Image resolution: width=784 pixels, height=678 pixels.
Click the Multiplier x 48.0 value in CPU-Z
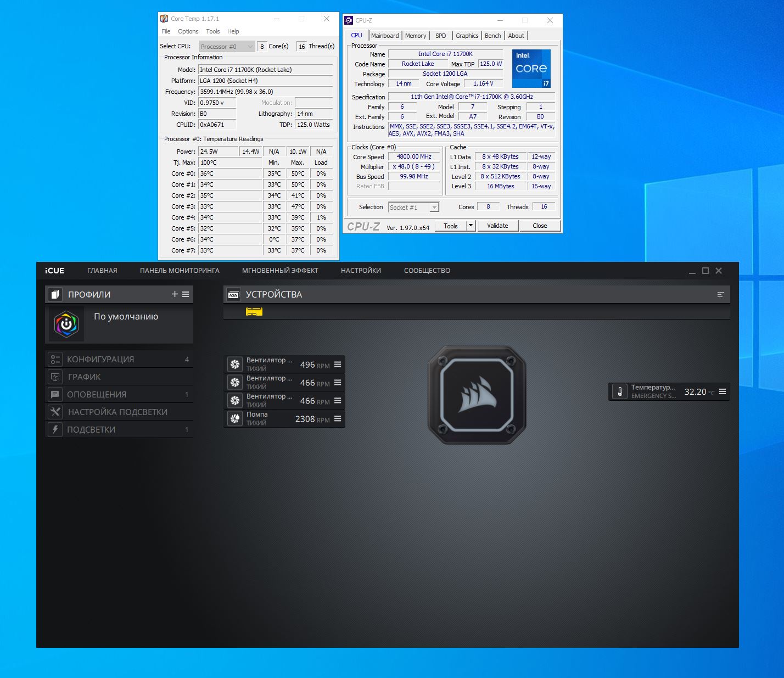(414, 166)
